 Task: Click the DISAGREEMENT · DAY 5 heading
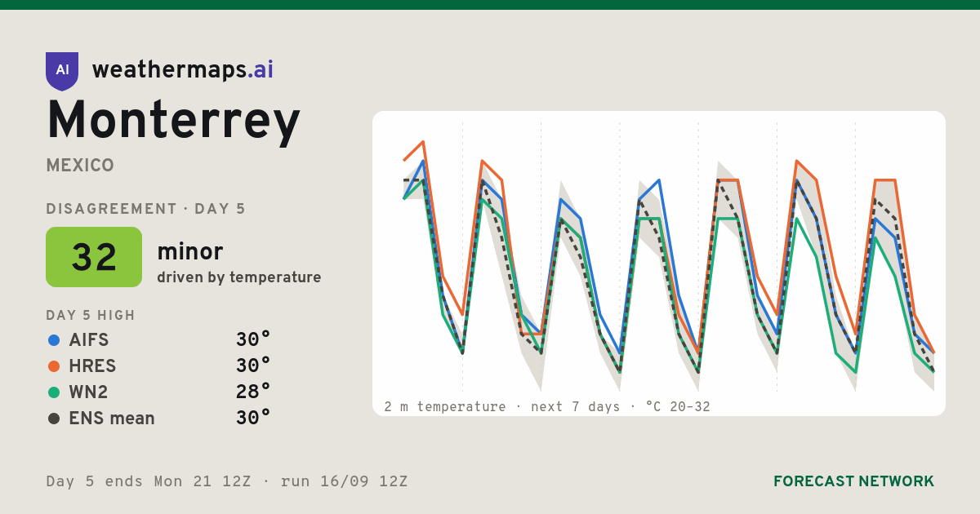tap(146, 209)
